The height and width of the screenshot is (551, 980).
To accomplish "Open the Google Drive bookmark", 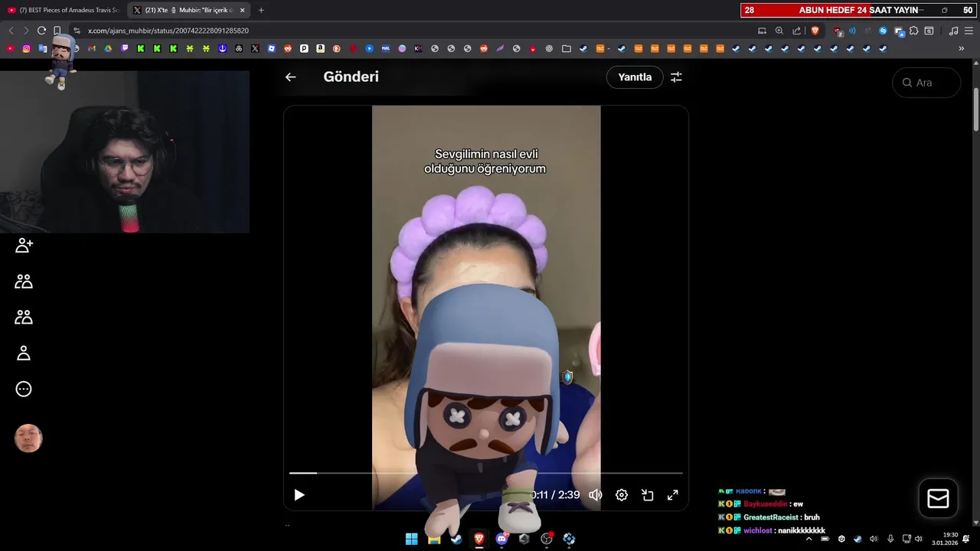I will click(108, 48).
